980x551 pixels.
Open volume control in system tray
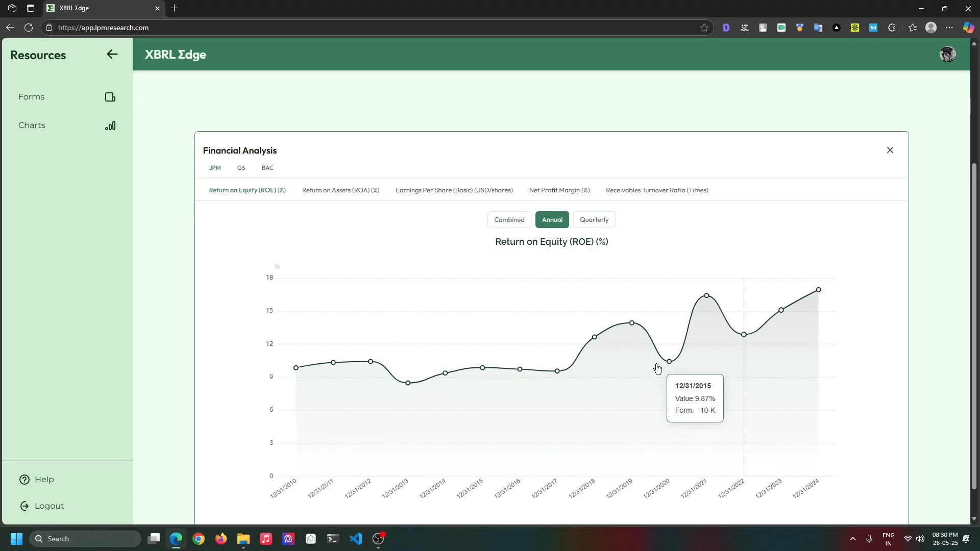(x=920, y=539)
